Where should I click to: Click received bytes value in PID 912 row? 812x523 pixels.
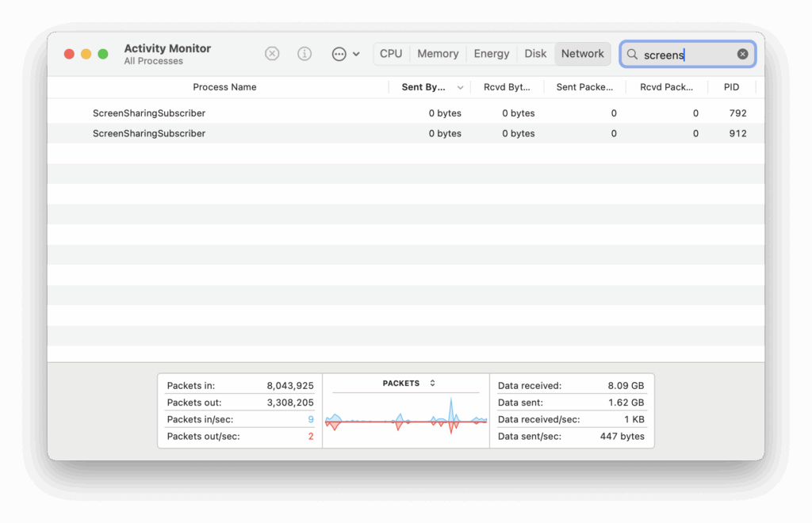[519, 133]
